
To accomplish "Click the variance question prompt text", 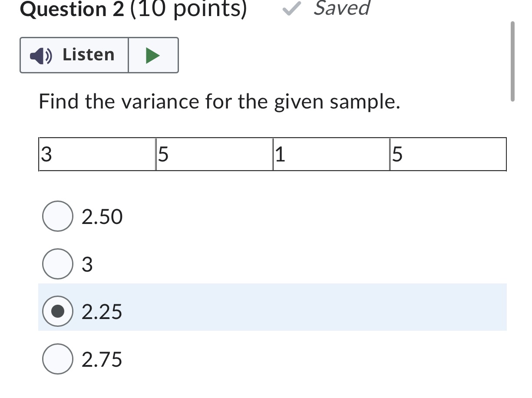I will (x=219, y=102).
